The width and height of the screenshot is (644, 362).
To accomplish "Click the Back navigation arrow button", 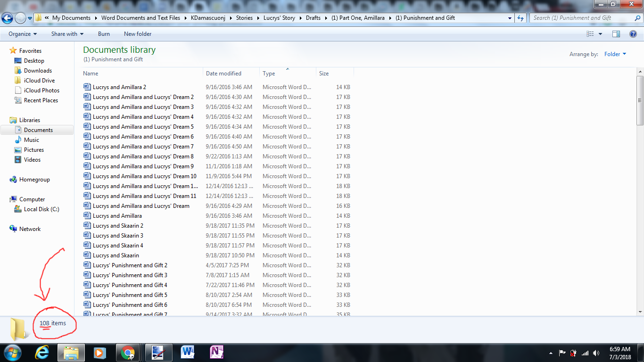I will pos(7,18).
